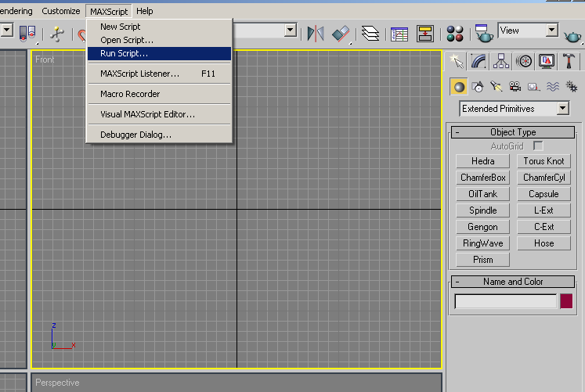Open the render View dropdown
Viewport: 585px width, 392px height.
[x=552, y=31]
